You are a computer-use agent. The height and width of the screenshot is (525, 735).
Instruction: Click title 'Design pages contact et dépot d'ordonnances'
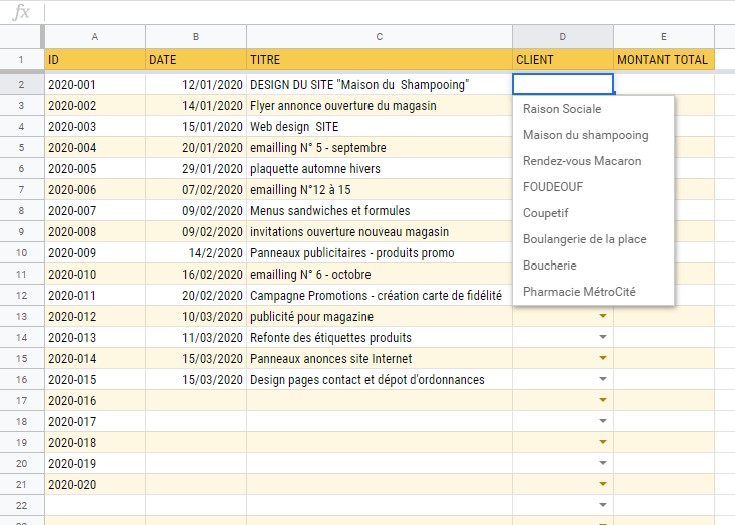(379, 379)
